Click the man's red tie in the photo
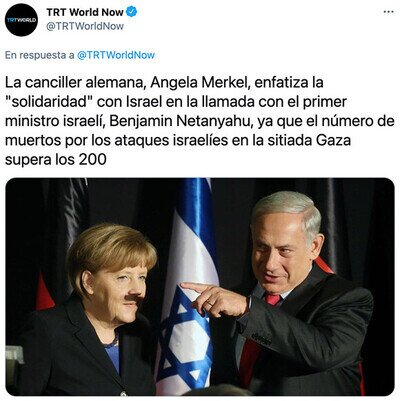 pyautogui.click(x=273, y=299)
